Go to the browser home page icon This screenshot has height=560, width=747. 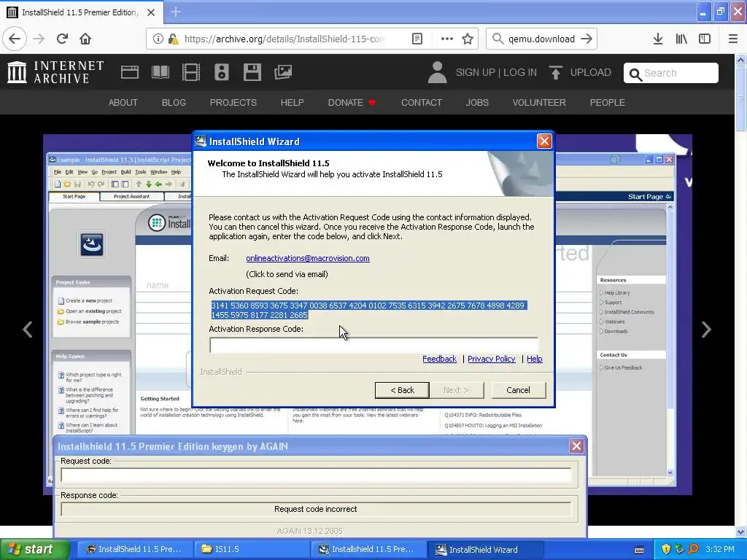tap(85, 39)
